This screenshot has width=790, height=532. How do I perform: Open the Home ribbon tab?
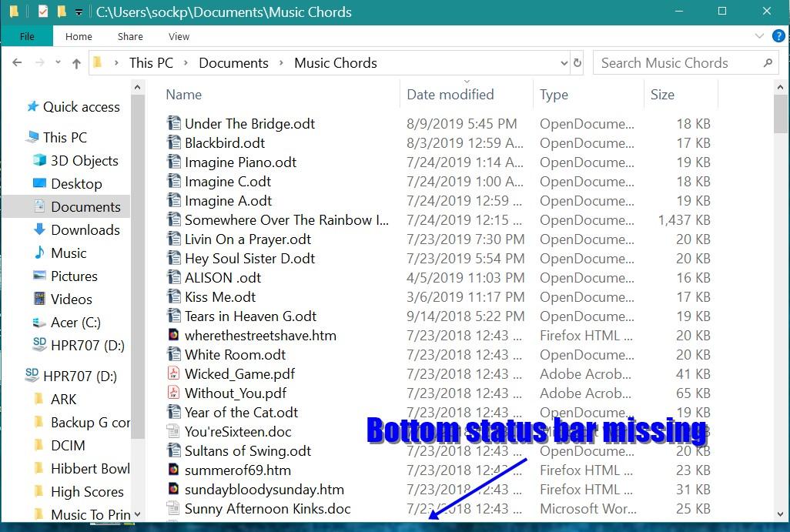pos(79,36)
